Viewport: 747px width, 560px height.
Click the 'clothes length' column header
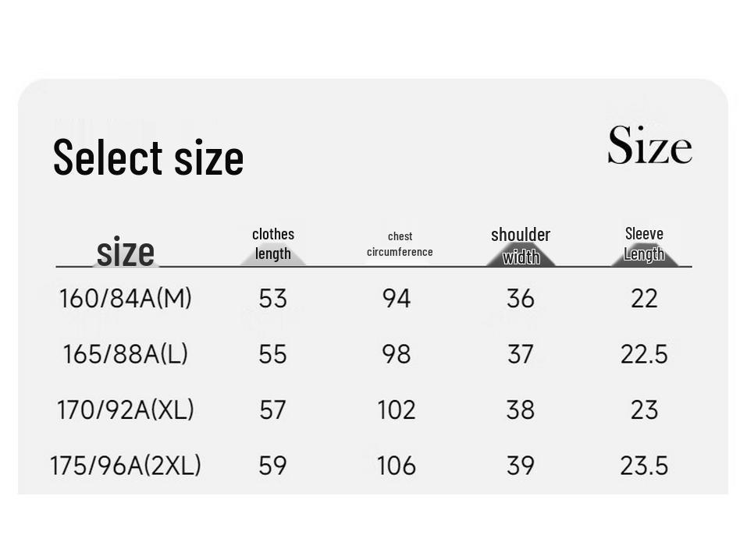(273, 244)
